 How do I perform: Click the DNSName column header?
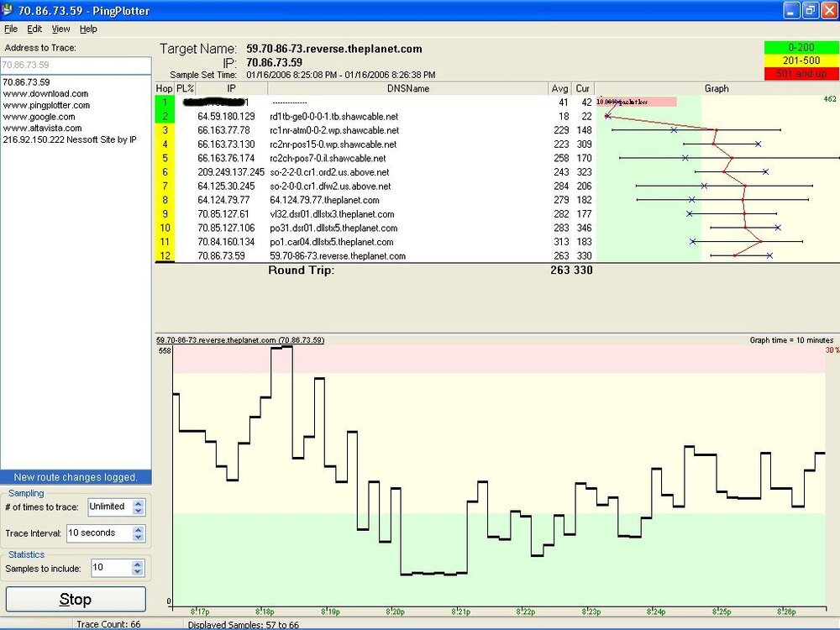[x=408, y=88]
